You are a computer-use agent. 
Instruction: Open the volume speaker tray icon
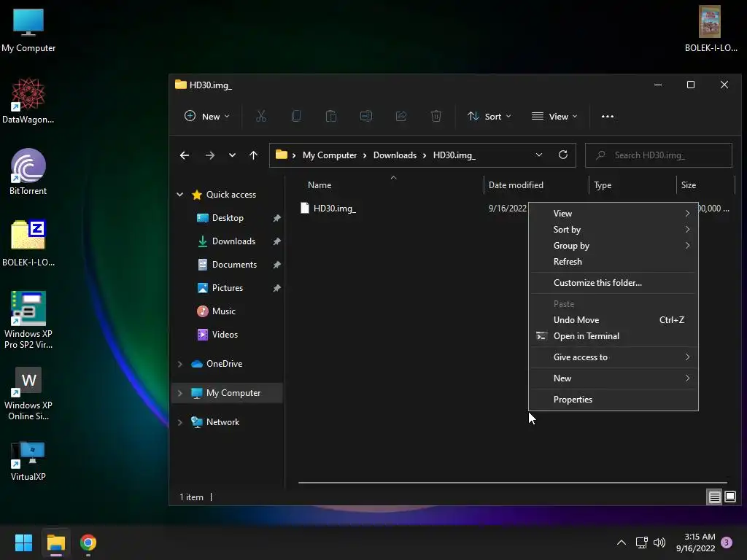click(x=659, y=542)
